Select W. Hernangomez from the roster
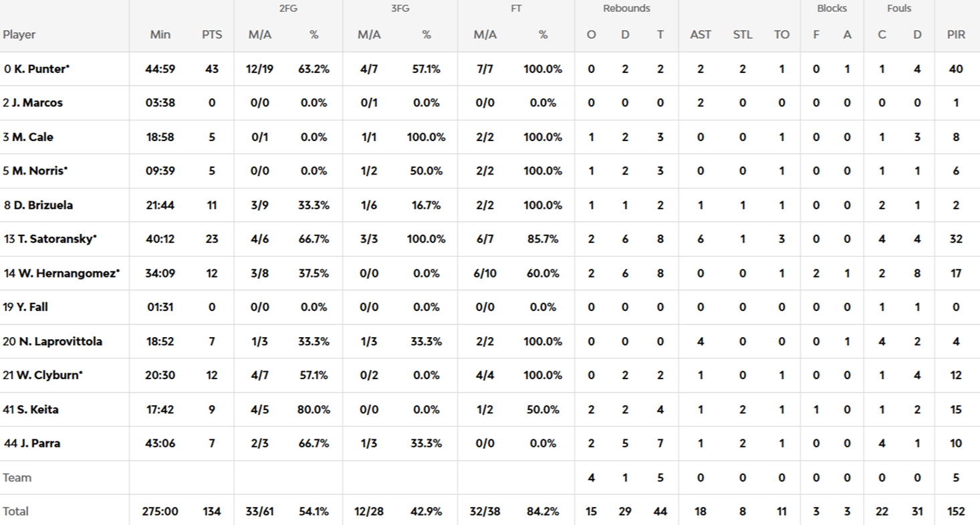 pos(66,274)
